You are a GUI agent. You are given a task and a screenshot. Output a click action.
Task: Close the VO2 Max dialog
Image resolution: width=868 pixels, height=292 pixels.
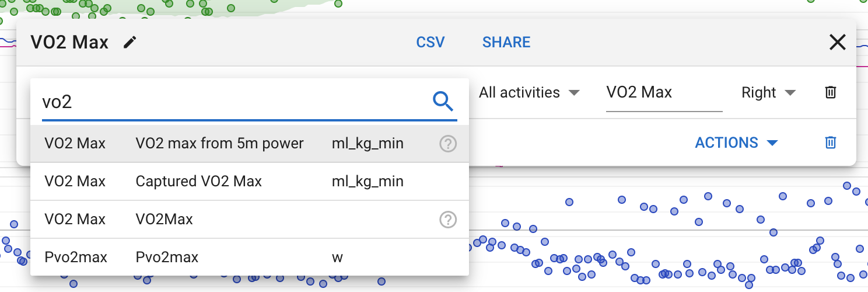837,42
